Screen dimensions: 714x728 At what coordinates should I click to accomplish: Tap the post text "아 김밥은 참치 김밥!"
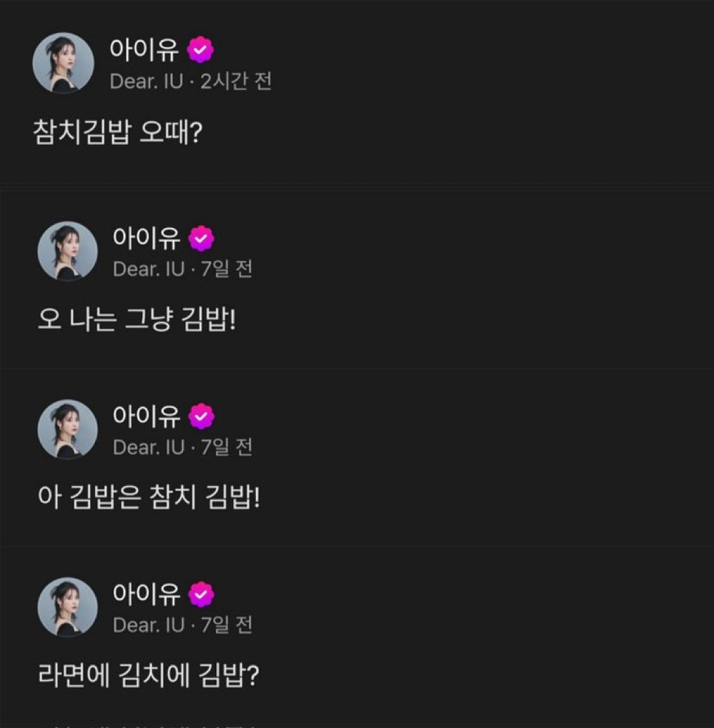click(148, 499)
